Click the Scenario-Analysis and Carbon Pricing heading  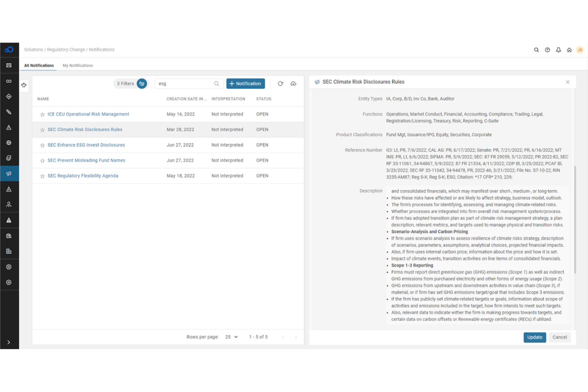(429, 232)
